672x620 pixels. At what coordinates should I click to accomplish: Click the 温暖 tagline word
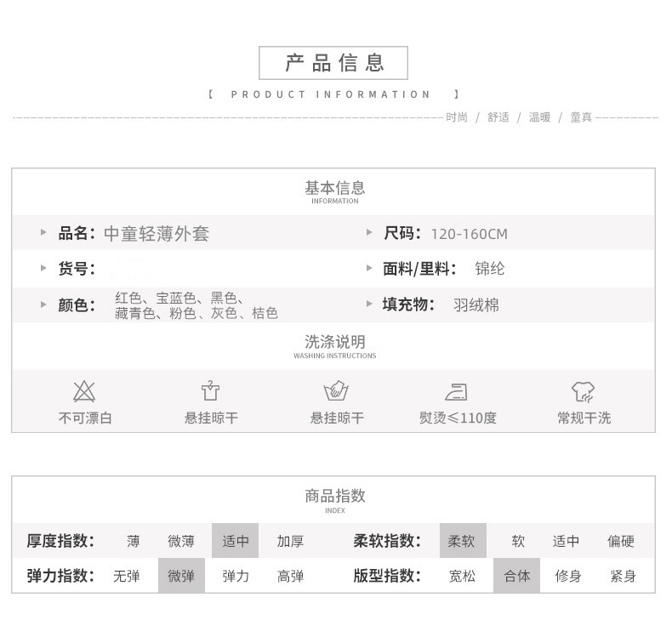tap(539, 117)
